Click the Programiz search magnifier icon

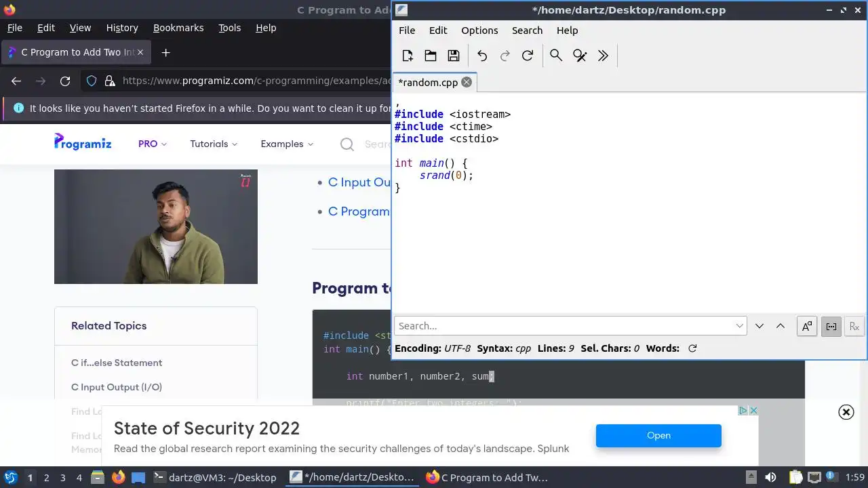(347, 144)
